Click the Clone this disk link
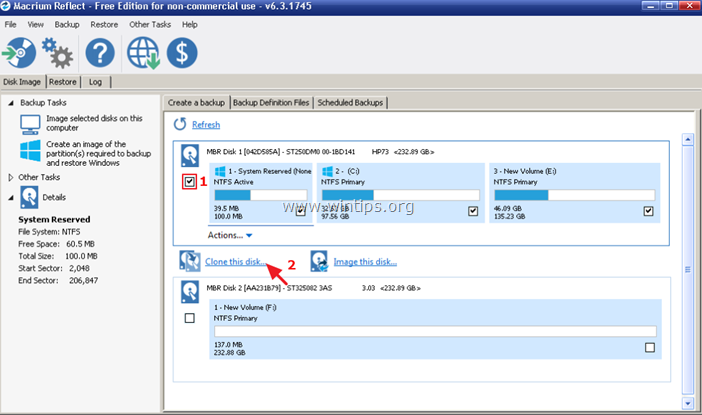The image size is (702, 415). [235, 261]
